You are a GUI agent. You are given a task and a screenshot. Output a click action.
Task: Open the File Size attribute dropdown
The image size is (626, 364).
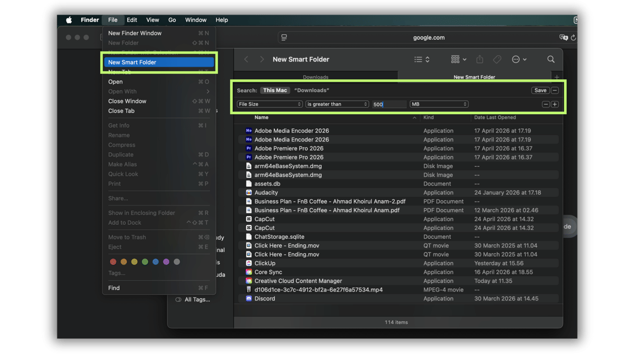[269, 104]
